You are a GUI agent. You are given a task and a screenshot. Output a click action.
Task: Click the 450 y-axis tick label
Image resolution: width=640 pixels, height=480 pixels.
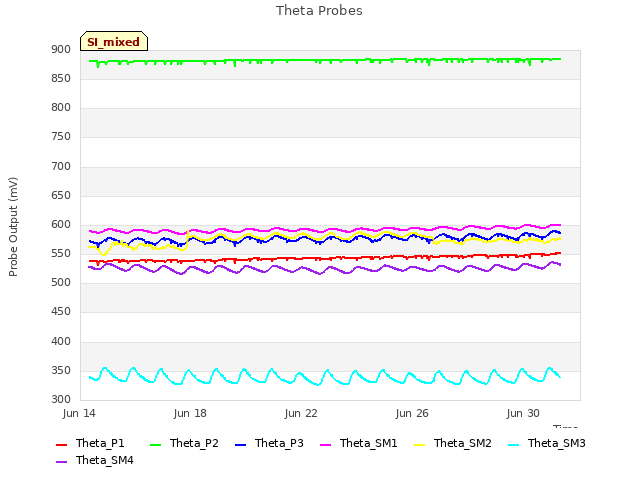point(61,311)
